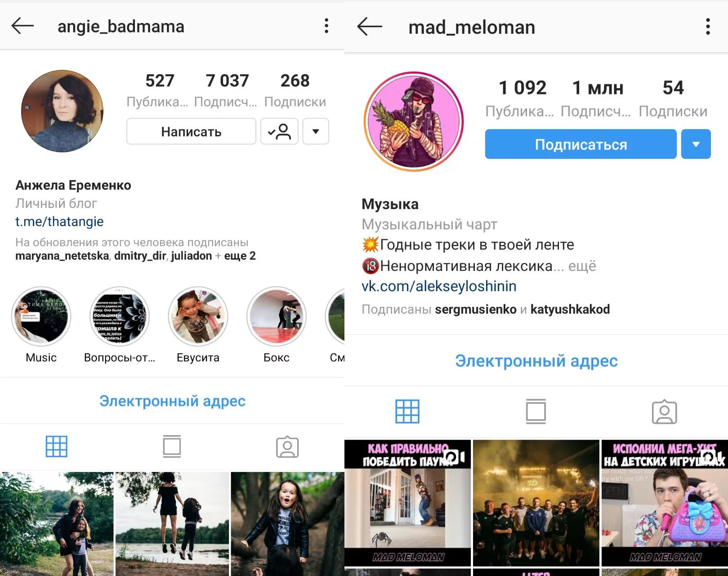Open t.me/thatangie link
728x576 pixels.
(x=59, y=221)
